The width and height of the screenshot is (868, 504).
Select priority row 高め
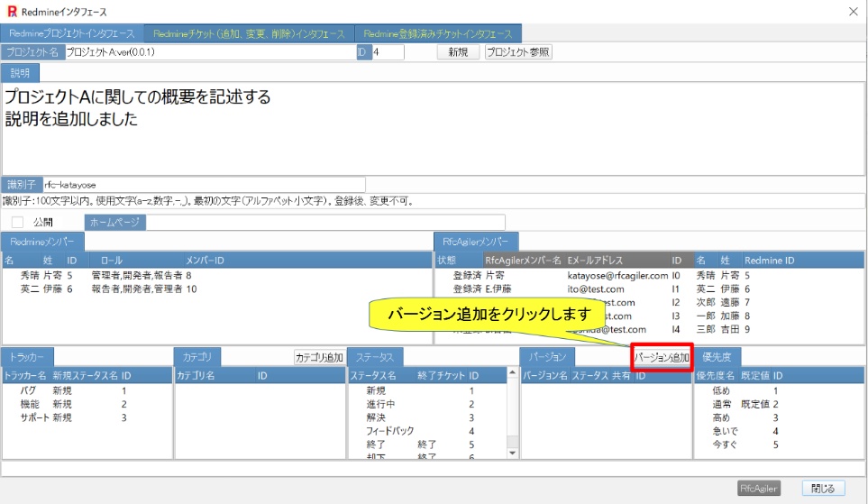pyautogui.click(x=779, y=417)
